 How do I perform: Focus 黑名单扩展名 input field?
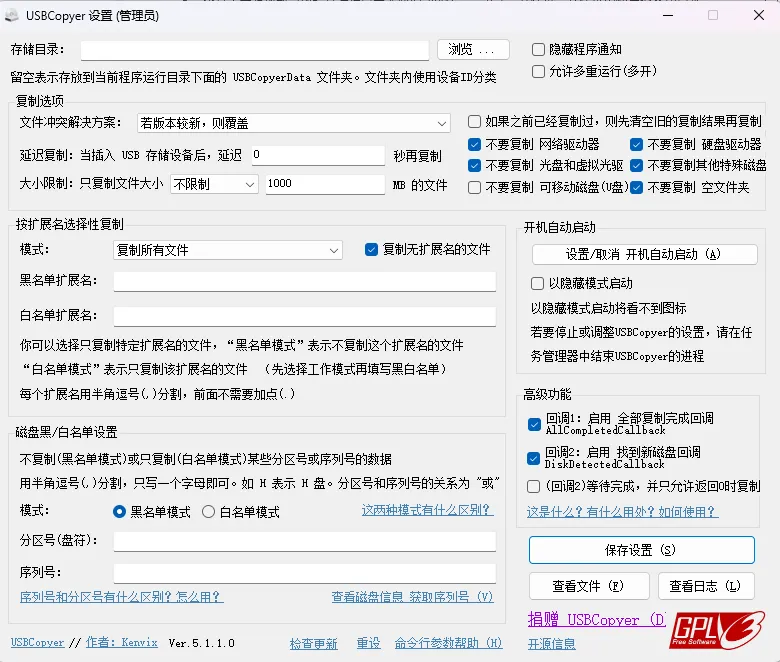tap(304, 282)
